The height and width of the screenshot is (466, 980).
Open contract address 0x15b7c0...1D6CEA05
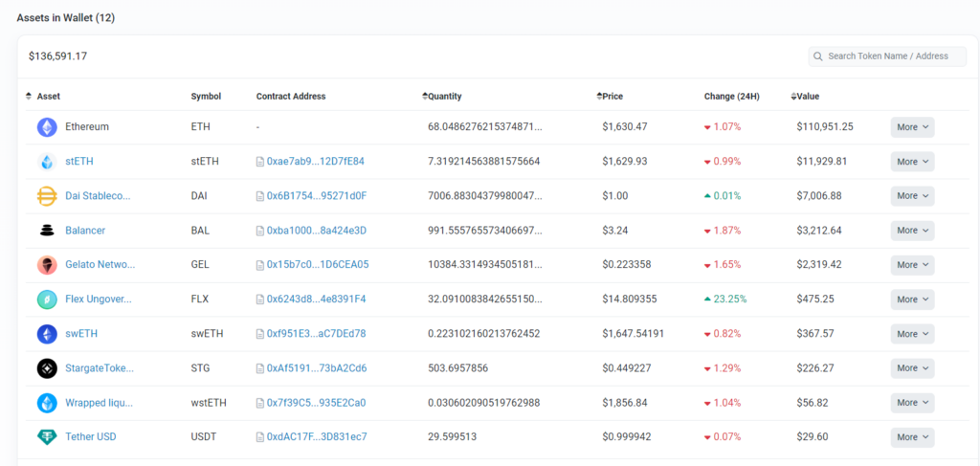(318, 264)
